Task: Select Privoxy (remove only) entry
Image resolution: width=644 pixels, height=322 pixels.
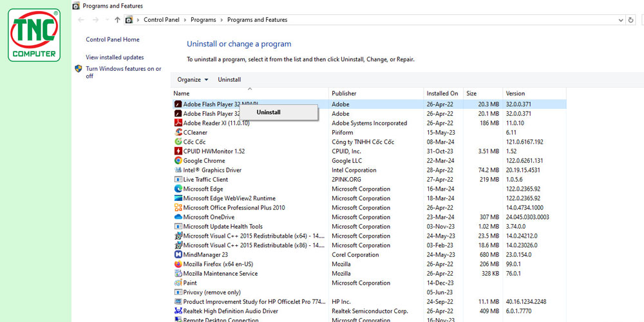Action: point(212,292)
